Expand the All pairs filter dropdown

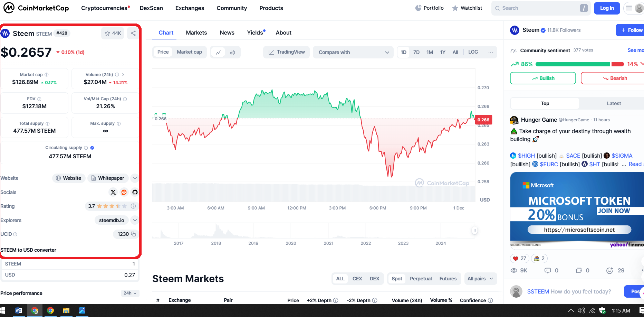click(x=480, y=279)
